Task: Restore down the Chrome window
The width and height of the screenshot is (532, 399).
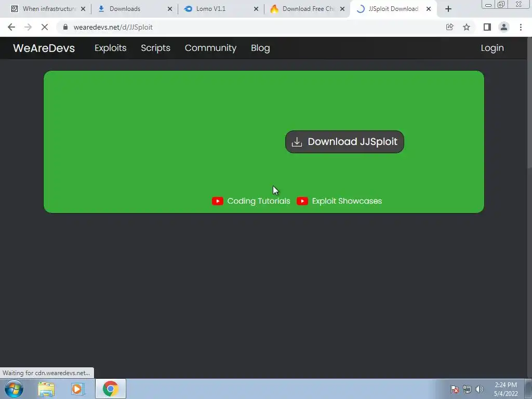Action: coord(501,5)
